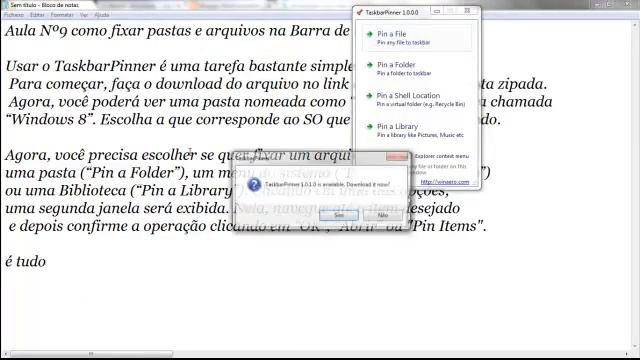This screenshot has height=360, width=640.
Task: Choose Pin a Folder in TaskbarPinner
Action: coord(417,69)
